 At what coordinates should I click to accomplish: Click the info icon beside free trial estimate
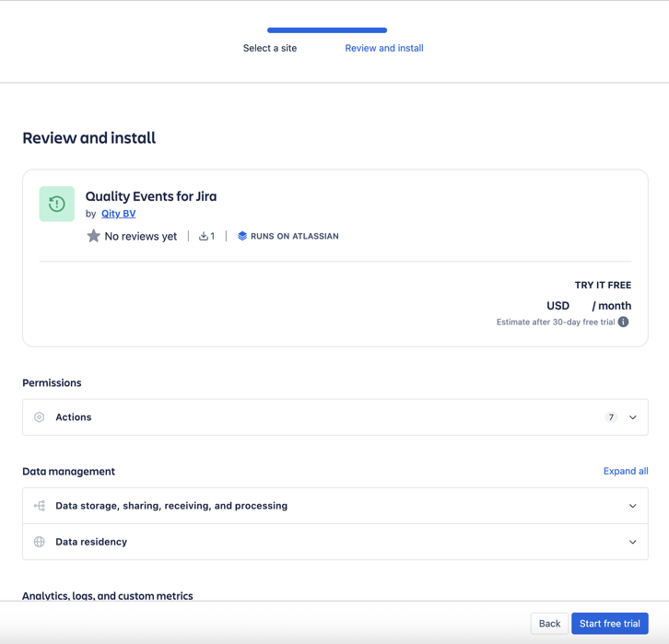coord(623,322)
